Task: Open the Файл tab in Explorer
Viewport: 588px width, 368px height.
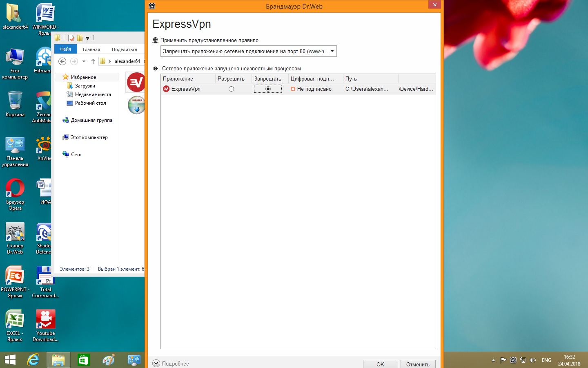Action: pyautogui.click(x=66, y=49)
